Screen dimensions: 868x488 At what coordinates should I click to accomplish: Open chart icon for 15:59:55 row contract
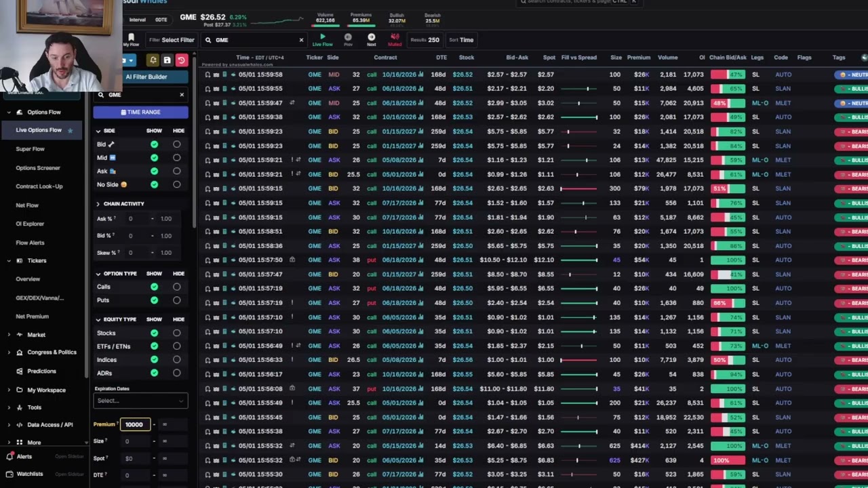pos(421,89)
